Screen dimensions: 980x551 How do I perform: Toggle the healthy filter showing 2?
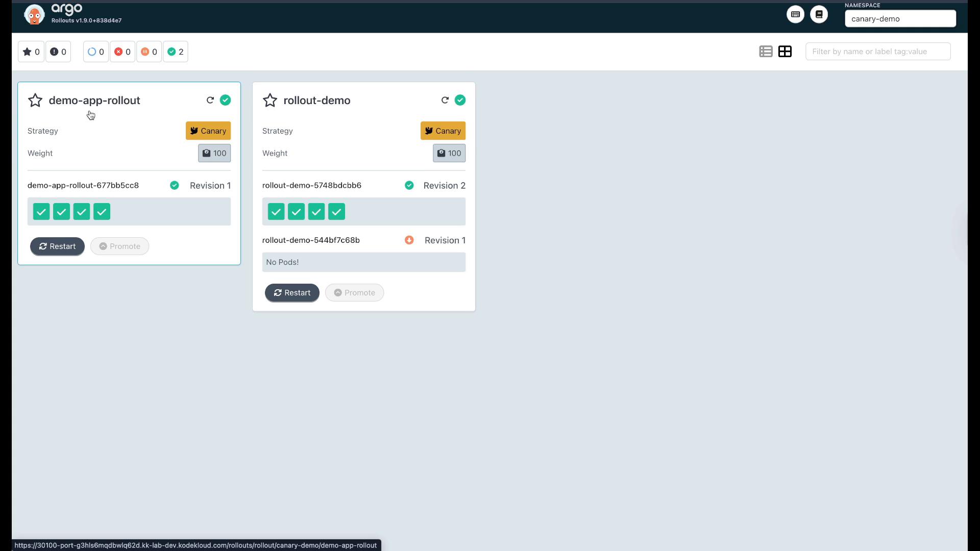point(176,52)
